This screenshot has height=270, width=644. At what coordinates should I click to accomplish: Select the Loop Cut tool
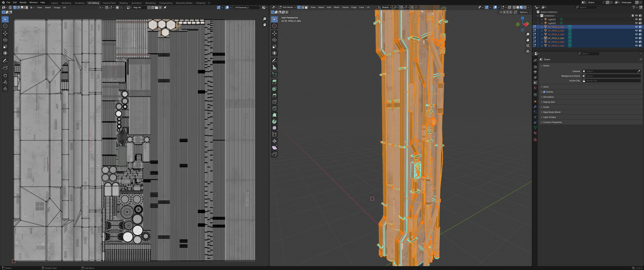point(274,102)
